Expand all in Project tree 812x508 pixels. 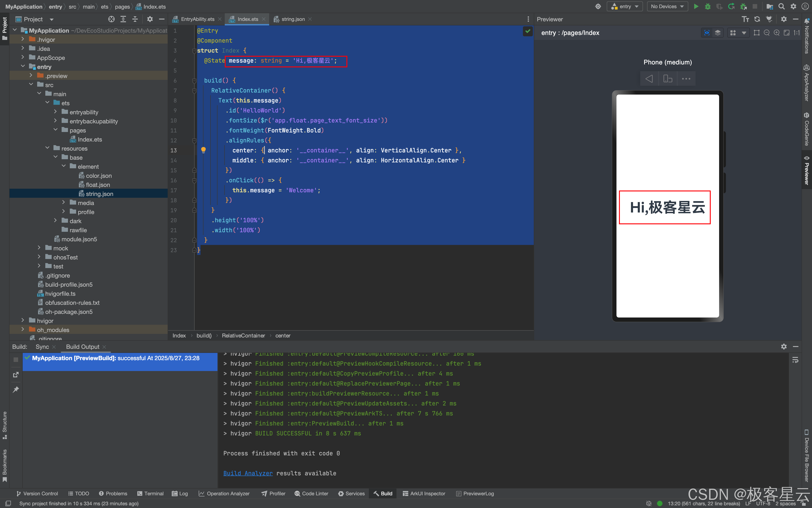click(x=123, y=19)
